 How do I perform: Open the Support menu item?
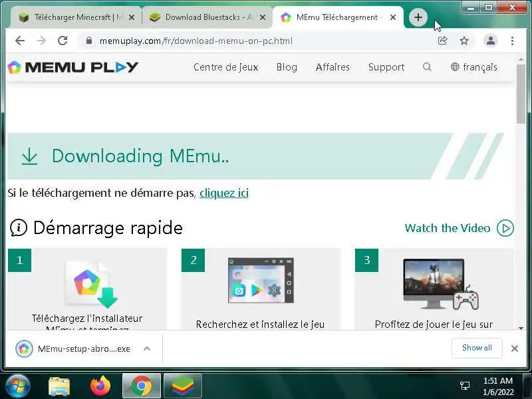(x=386, y=67)
